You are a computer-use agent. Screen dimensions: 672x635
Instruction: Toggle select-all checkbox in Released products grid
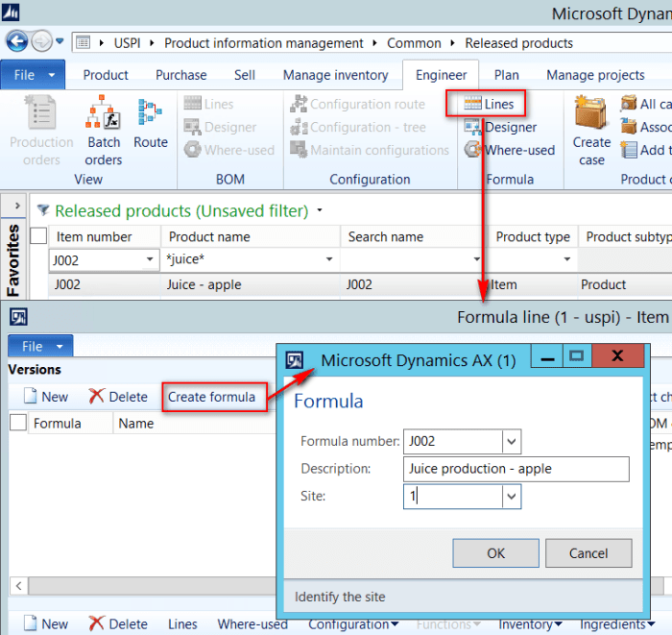pos(38,236)
